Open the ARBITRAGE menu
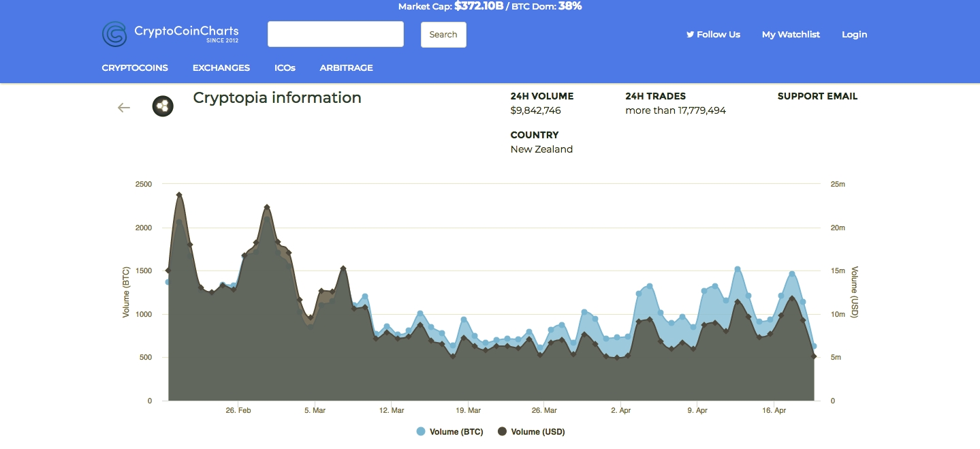Screen dimensions: 980x449 346,67
